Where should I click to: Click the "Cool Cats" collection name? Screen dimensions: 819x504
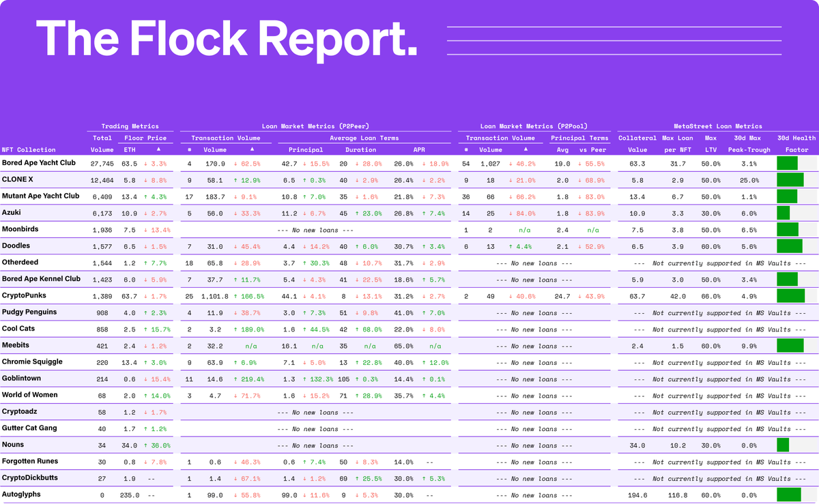(x=19, y=328)
